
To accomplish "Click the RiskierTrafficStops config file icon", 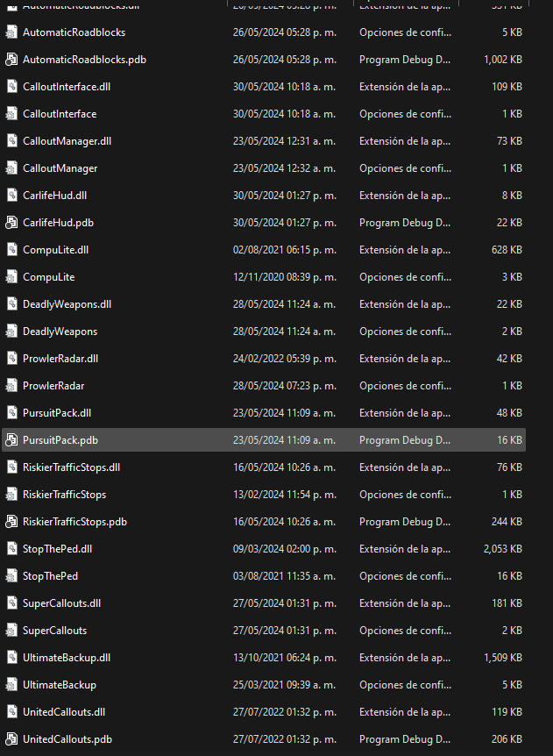I will 11,495.
